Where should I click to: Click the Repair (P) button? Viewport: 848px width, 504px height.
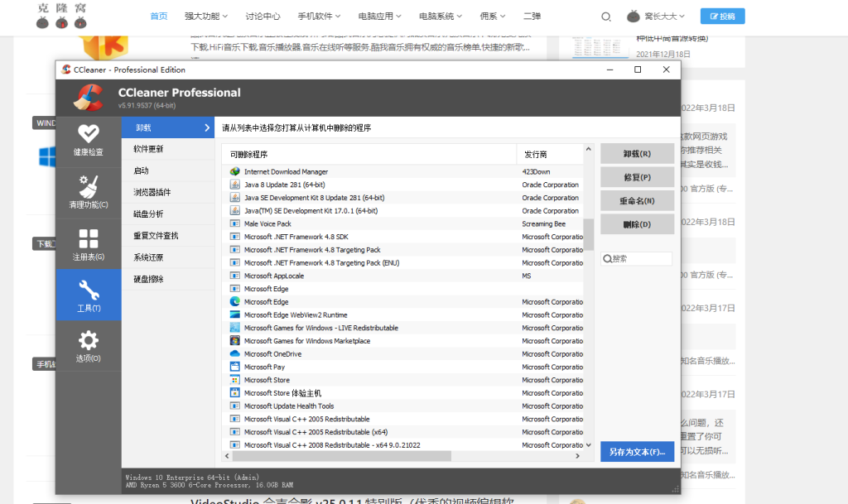(x=637, y=177)
